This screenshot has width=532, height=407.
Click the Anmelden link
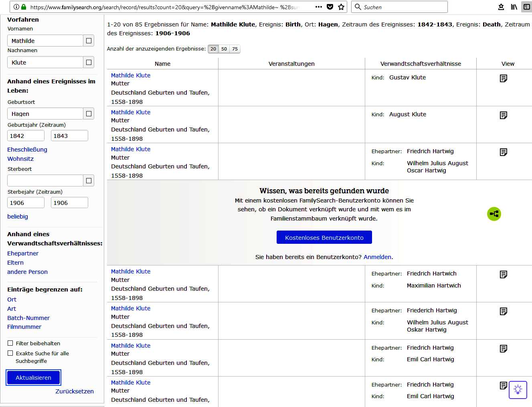point(377,257)
